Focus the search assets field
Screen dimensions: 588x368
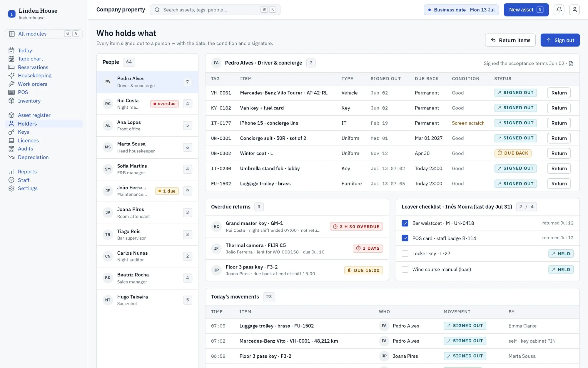pyautogui.click(x=215, y=10)
